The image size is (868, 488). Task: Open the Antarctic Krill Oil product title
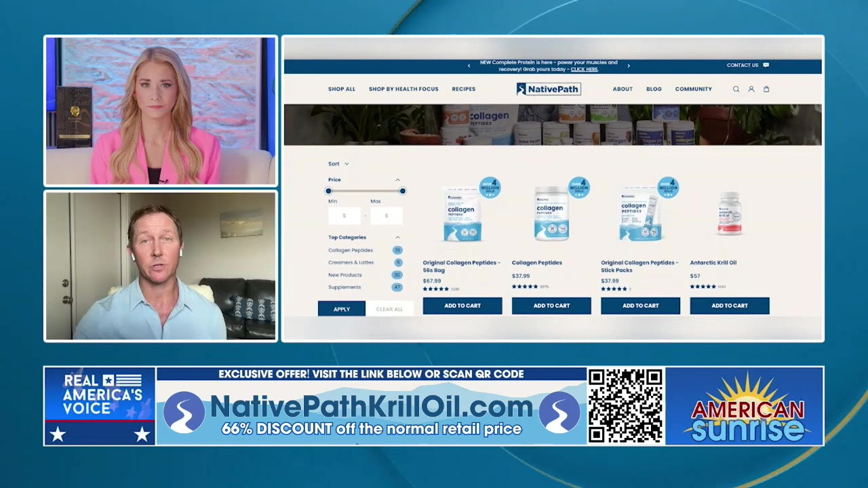(713, 262)
